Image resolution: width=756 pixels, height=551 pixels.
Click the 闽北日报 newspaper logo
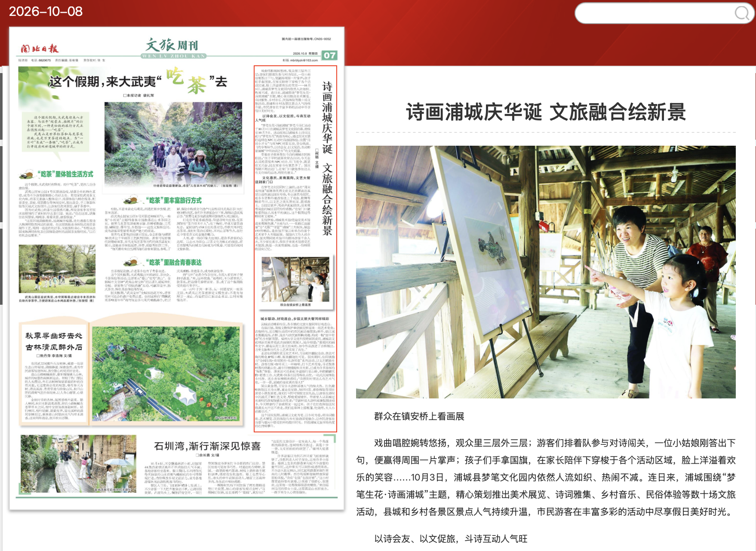(40, 49)
